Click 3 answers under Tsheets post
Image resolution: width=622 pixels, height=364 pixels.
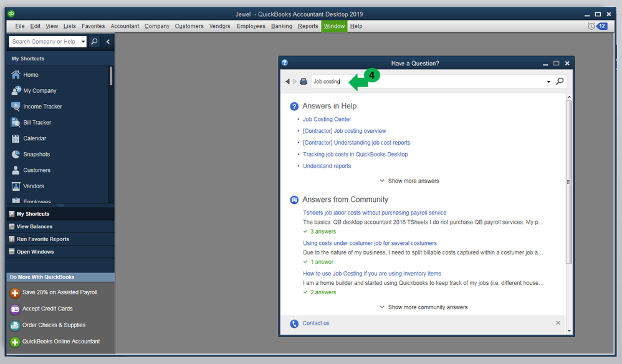[x=323, y=232]
